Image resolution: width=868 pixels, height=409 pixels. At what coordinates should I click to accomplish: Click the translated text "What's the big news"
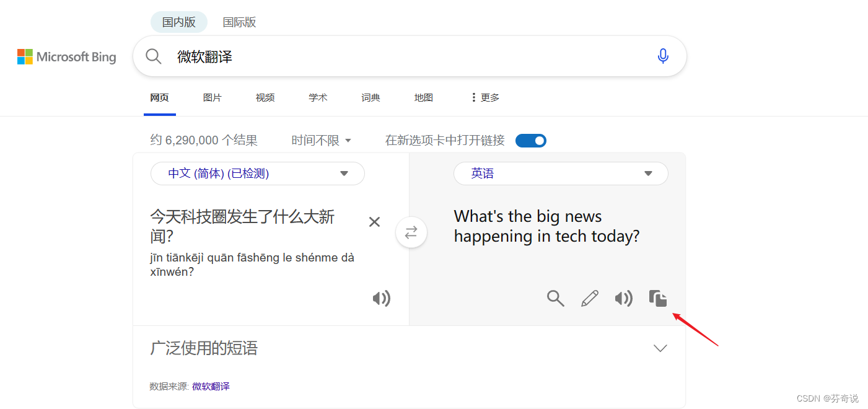528,216
